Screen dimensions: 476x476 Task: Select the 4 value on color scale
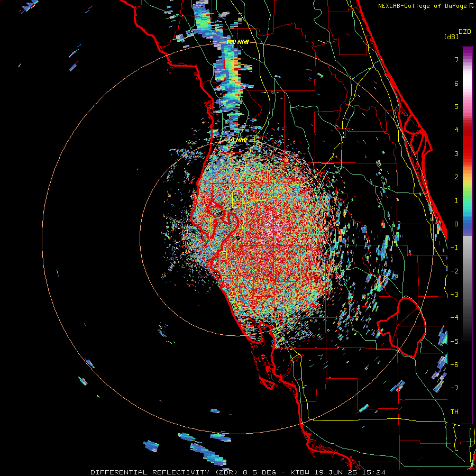(456, 130)
